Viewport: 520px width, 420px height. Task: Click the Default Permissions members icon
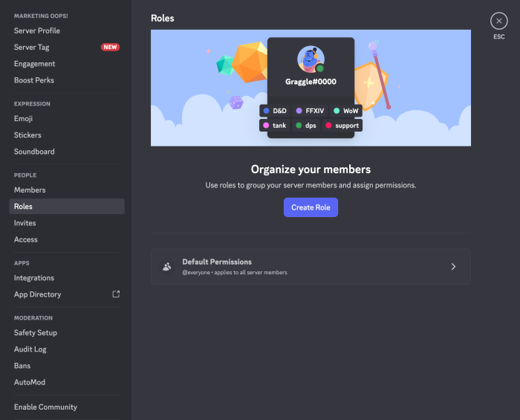167,266
